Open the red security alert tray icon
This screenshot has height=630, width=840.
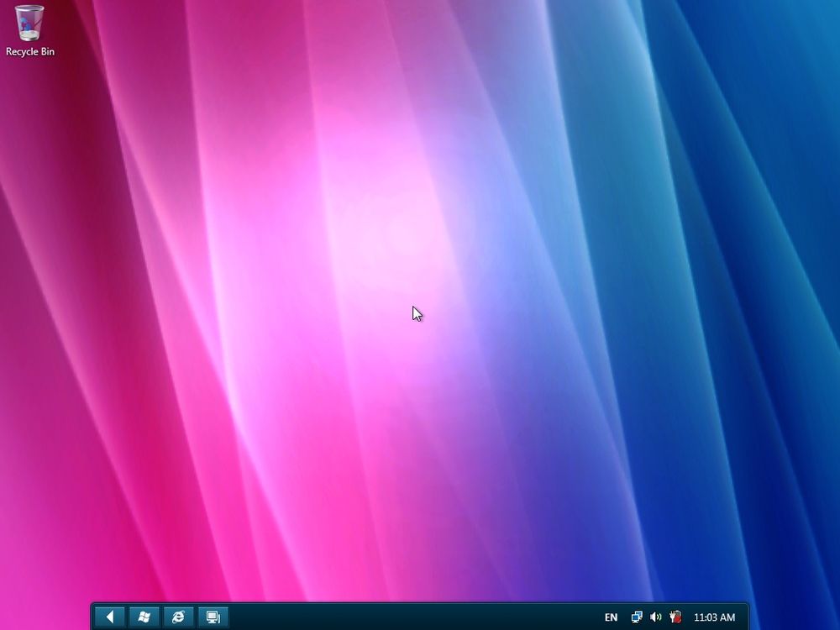tap(675, 617)
